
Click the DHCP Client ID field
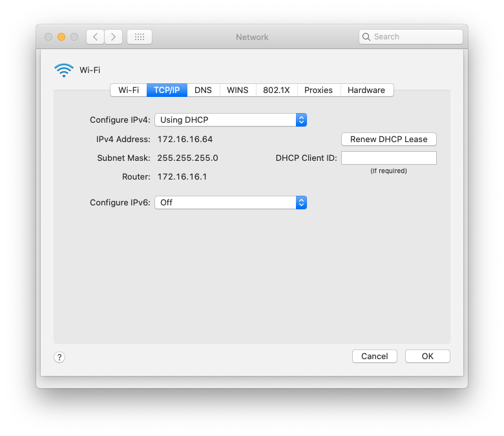[389, 158]
